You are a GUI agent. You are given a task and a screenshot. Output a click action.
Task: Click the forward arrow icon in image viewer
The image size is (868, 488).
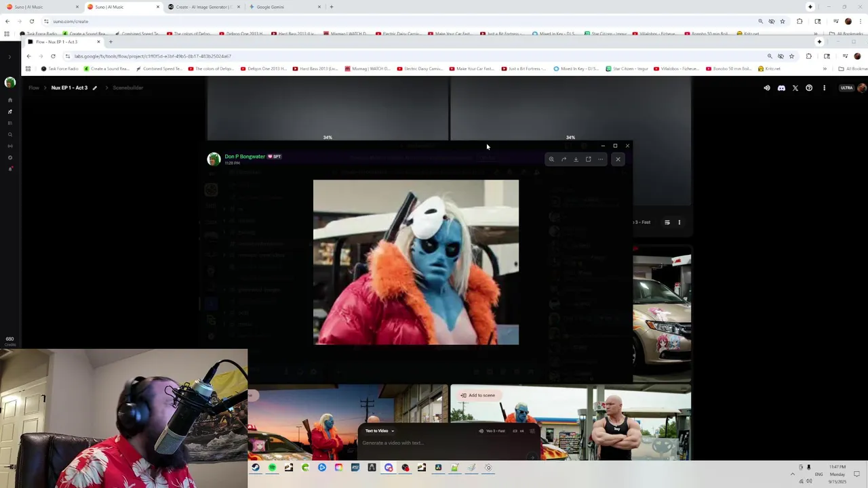(x=564, y=159)
